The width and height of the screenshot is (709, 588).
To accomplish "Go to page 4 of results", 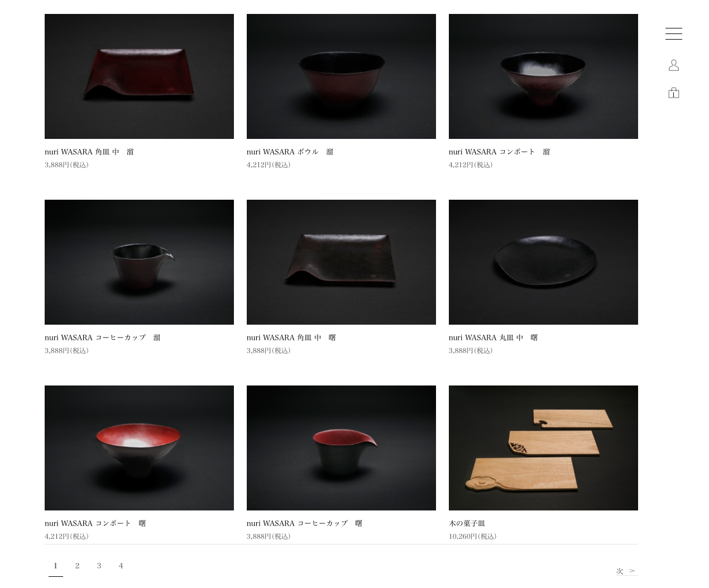I will pyautogui.click(x=121, y=566).
